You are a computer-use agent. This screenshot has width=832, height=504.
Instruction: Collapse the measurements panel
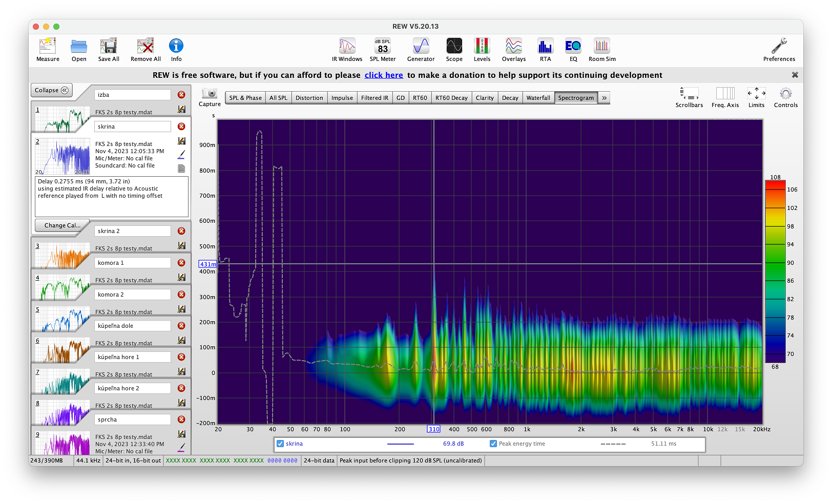point(51,90)
